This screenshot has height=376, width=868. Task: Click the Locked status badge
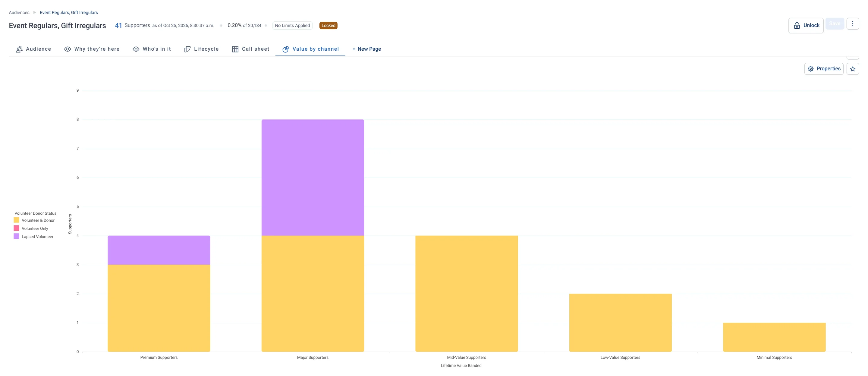pos(328,26)
